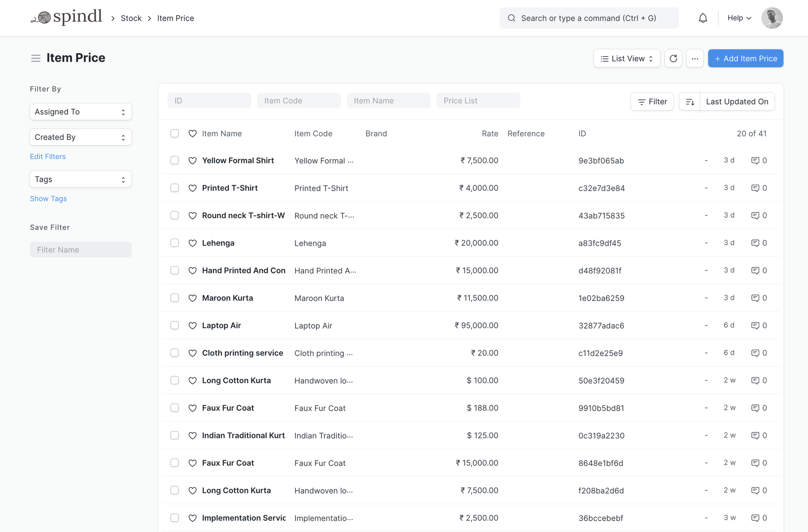Go to Stock breadcrumb

[131, 18]
